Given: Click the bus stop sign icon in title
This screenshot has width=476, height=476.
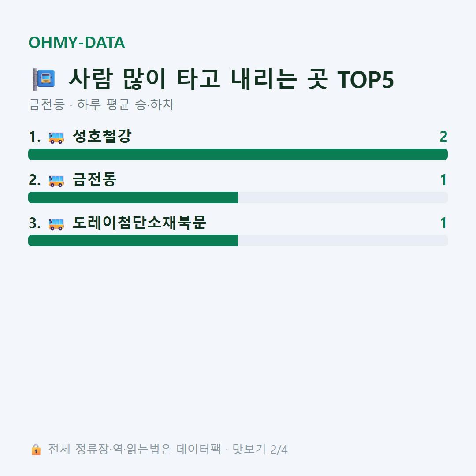Looking at the screenshot, I should 44,79.
